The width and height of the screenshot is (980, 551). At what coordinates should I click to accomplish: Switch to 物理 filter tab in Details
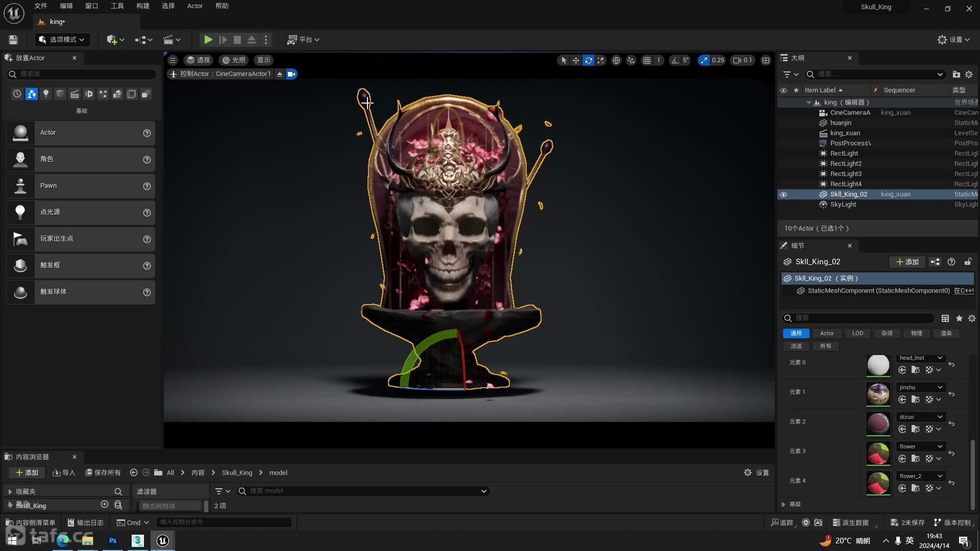click(916, 333)
